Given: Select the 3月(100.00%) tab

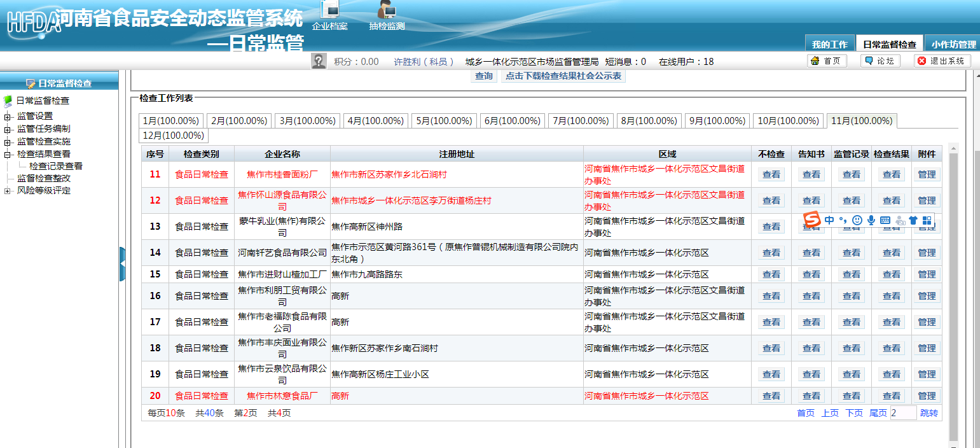Looking at the screenshot, I should tap(308, 120).
